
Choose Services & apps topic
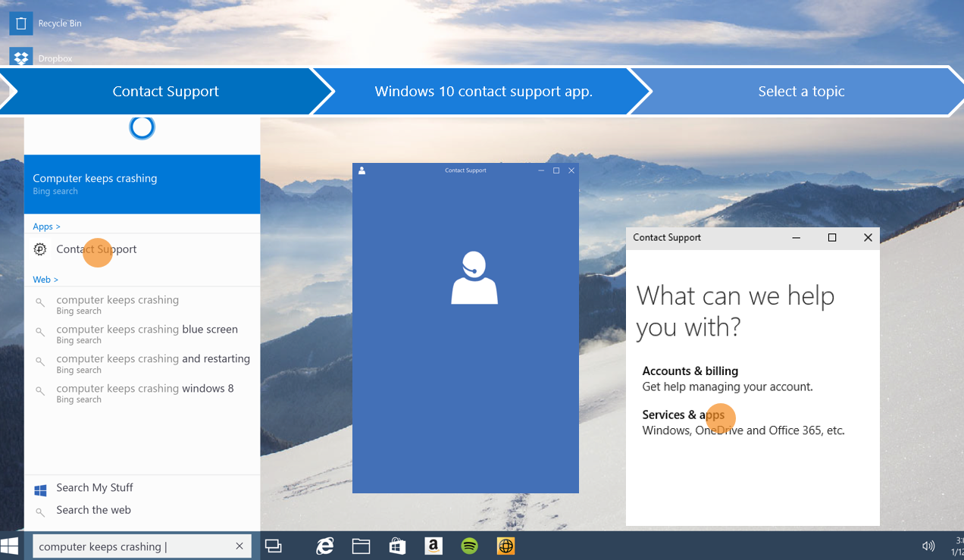point(683,415)
